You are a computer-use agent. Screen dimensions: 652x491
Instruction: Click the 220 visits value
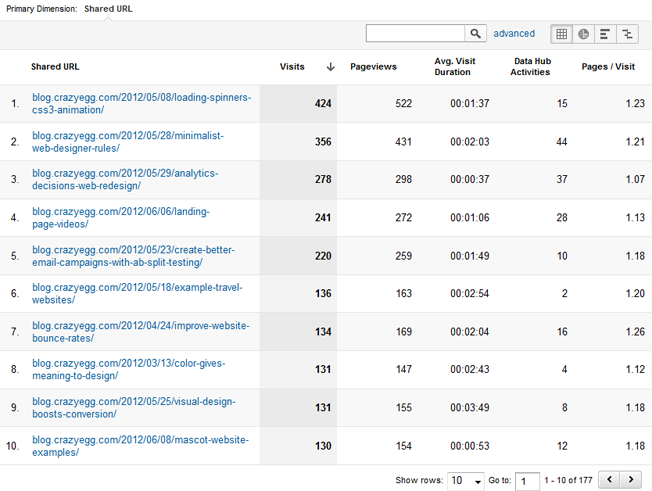pos(323,256)
